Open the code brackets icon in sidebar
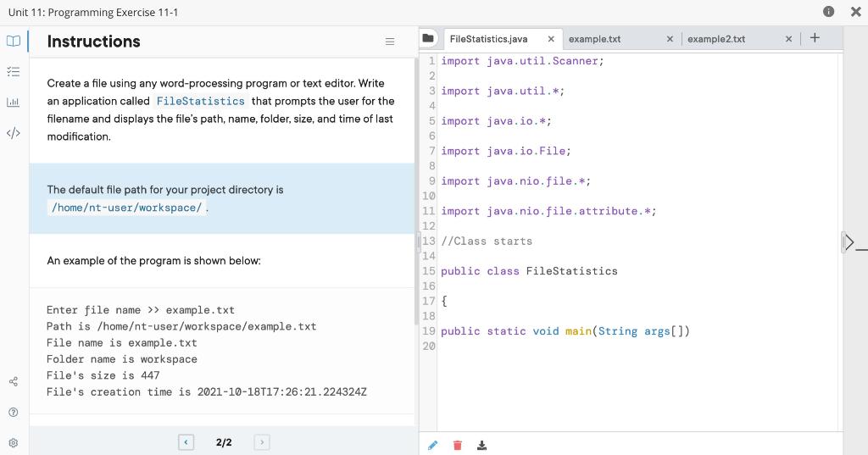 pos(14,133)
